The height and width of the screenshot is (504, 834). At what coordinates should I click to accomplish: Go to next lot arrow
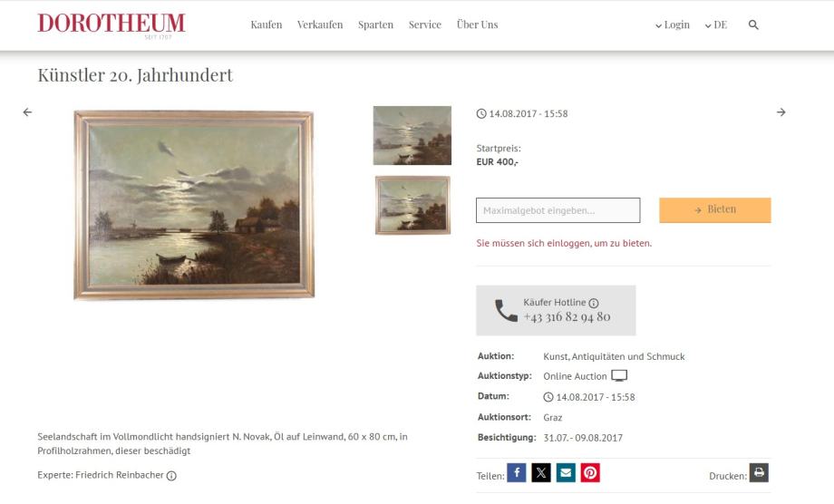[781, 112]
